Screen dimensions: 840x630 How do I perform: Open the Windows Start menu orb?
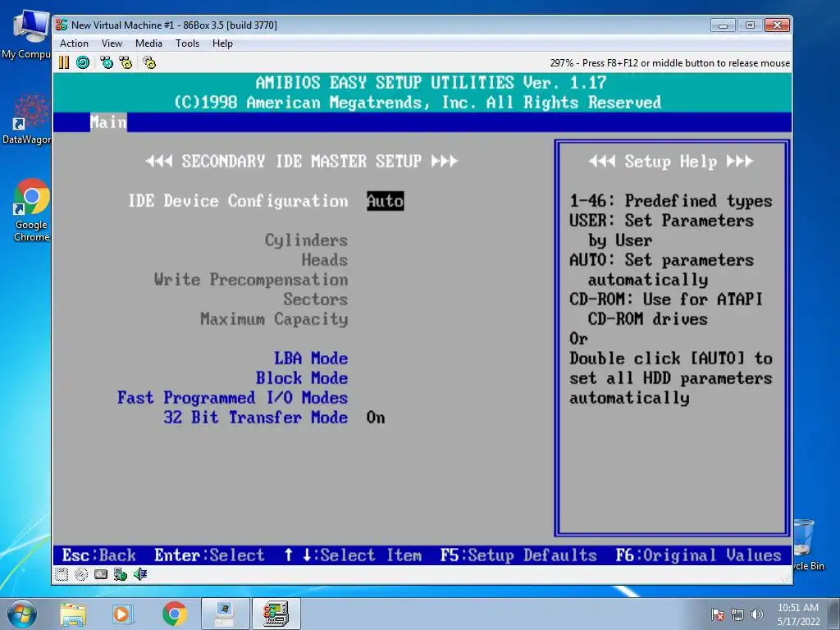click(x=22, y=614)
